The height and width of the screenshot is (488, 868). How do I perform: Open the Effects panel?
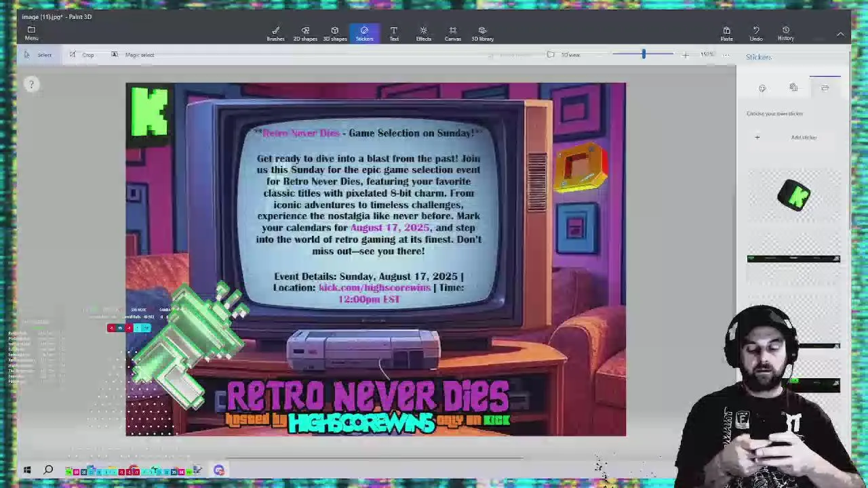click(423, 33)
